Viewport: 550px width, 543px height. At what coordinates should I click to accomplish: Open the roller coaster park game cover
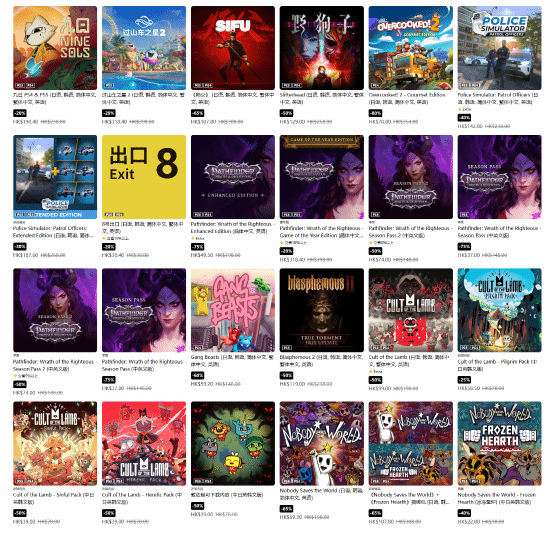(144, 48)
